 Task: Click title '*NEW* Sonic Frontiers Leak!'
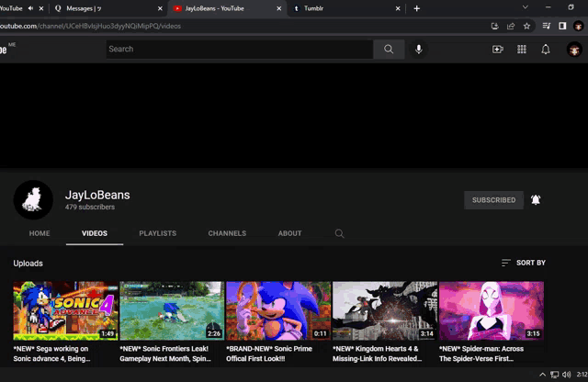165,354
